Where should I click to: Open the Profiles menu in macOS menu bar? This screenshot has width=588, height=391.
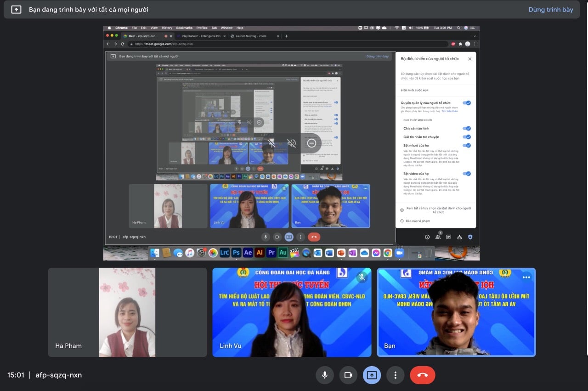point(202,28)
